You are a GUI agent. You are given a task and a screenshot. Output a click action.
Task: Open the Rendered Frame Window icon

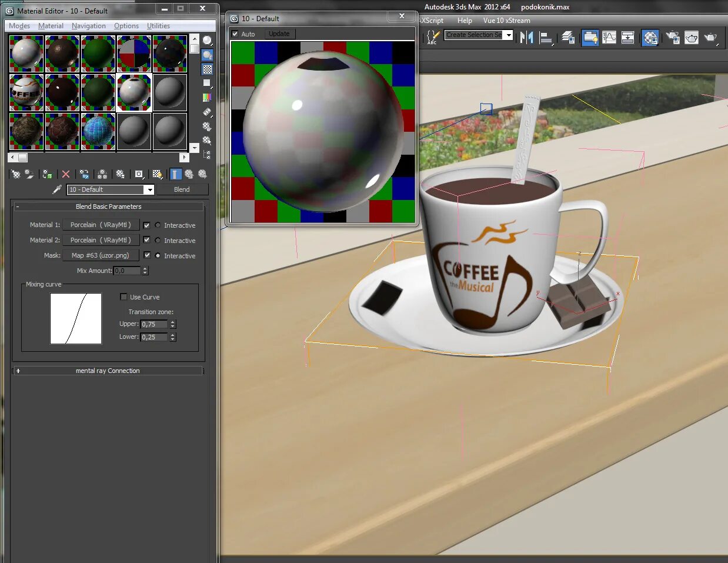click(x=692, y=38)
